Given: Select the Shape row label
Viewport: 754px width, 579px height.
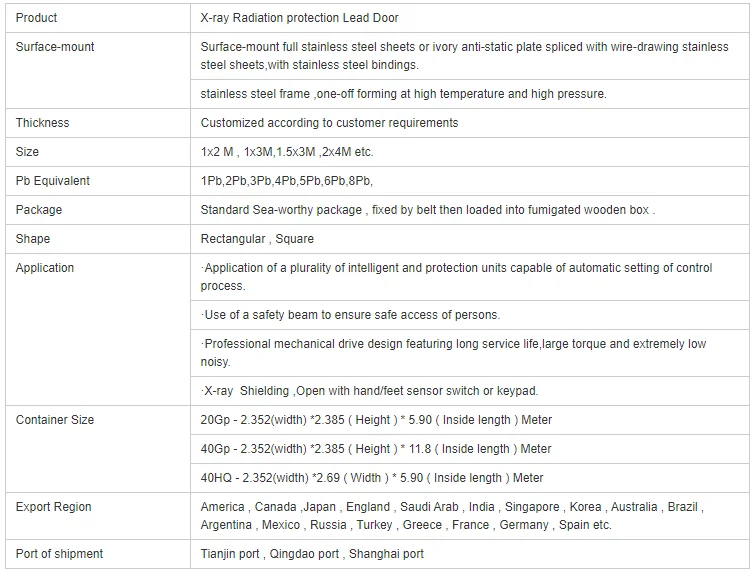Looking at the screenshot, I should tap(33, 239).
